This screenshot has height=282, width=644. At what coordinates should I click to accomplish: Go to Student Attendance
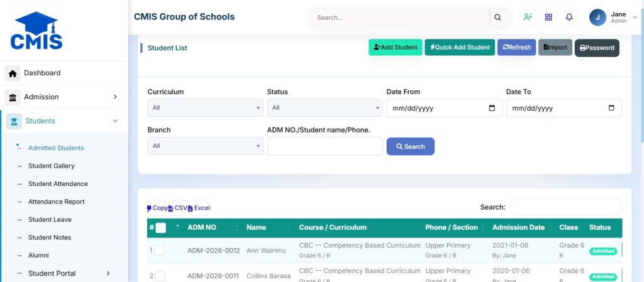click(58, 184)
